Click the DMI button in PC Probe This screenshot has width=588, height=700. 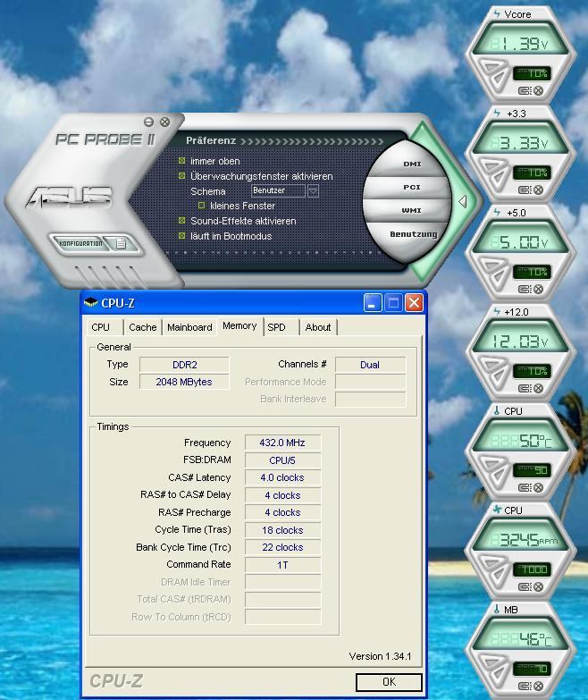click(412, 164)
